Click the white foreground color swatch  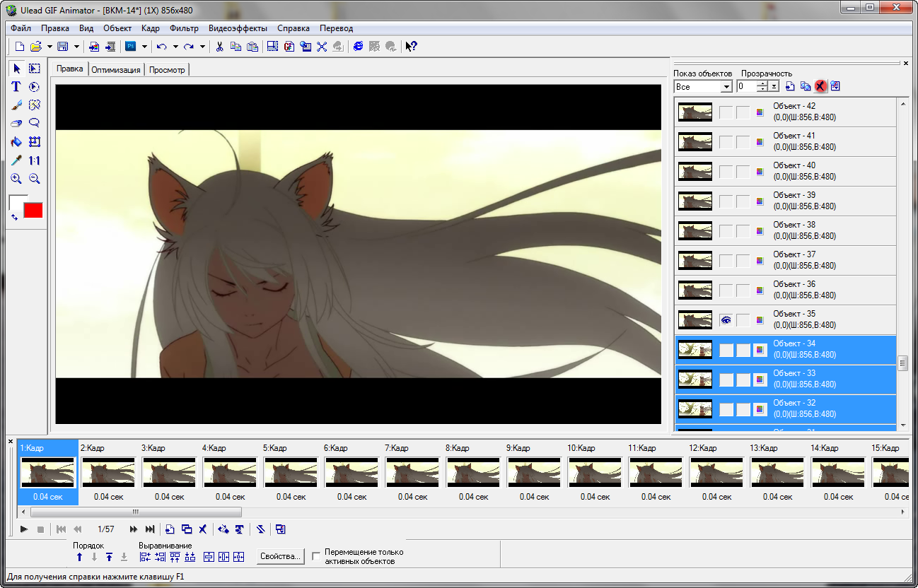[x=15, y=201]
